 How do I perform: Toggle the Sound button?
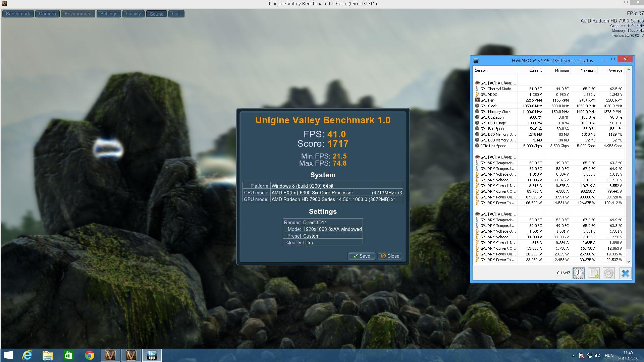[x=157, y=14]
